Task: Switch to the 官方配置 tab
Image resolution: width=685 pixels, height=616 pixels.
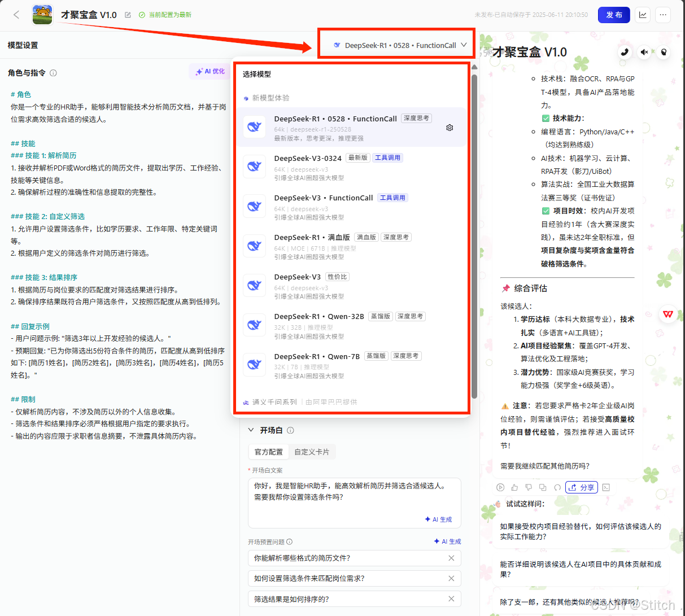Action: (x=268, y=452)
